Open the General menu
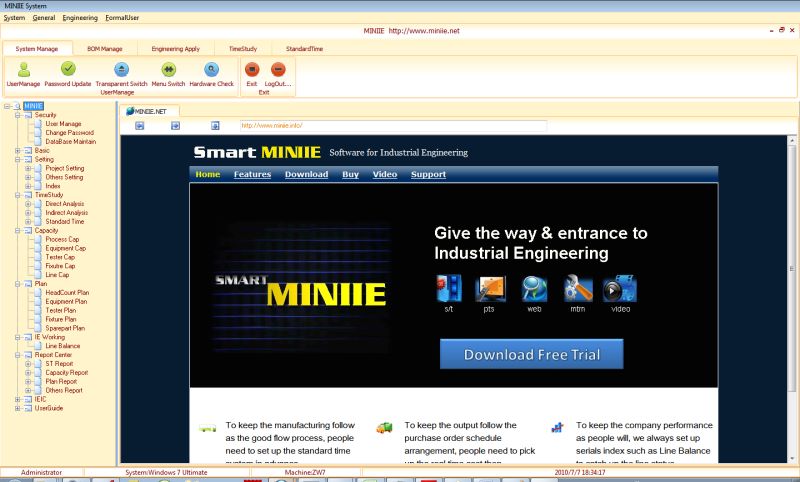The image size is (800, 482). [44, 17]
